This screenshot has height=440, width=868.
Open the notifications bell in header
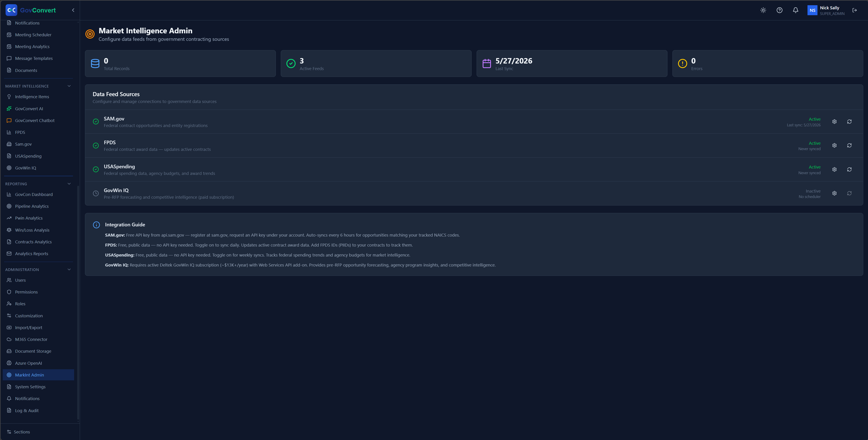pyautogui.click(x=795, y=10)
